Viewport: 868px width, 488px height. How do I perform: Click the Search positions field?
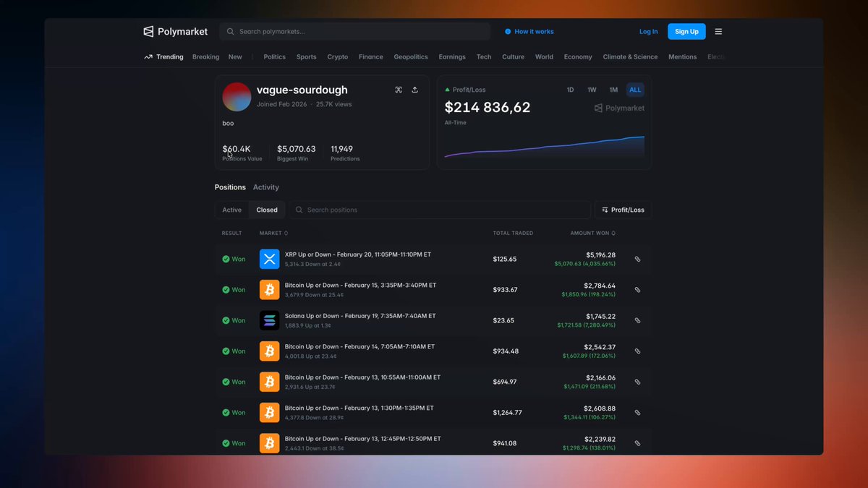point(440,210)
